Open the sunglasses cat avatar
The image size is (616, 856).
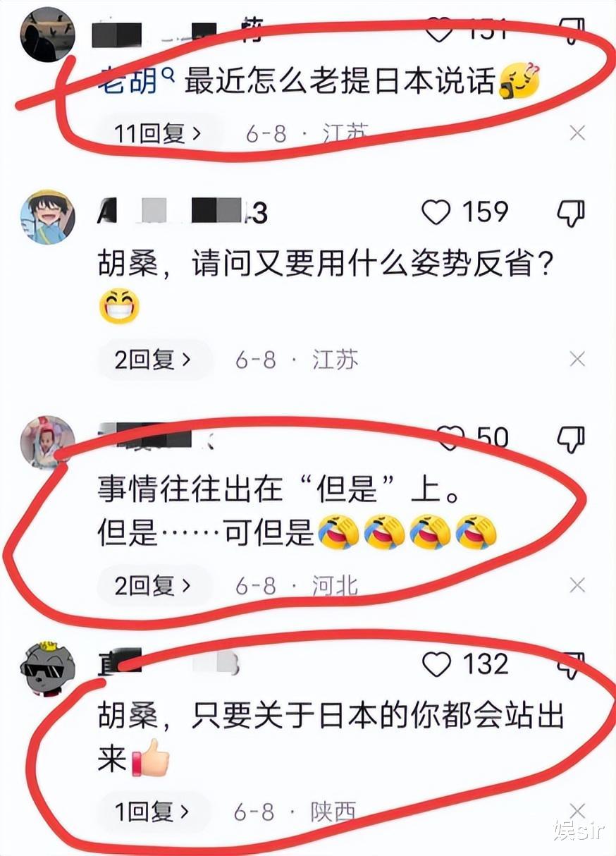coord(48,668)
